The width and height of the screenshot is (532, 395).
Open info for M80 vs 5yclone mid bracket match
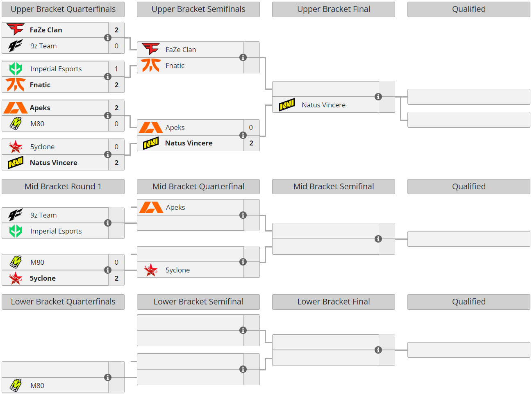tap(108, 270)
